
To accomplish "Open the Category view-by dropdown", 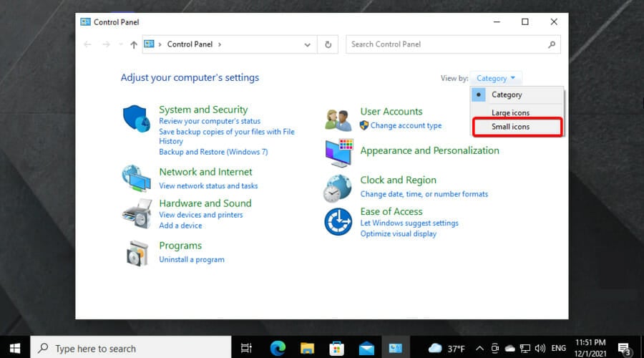I will pyautogui.click(x=496, y=78).
